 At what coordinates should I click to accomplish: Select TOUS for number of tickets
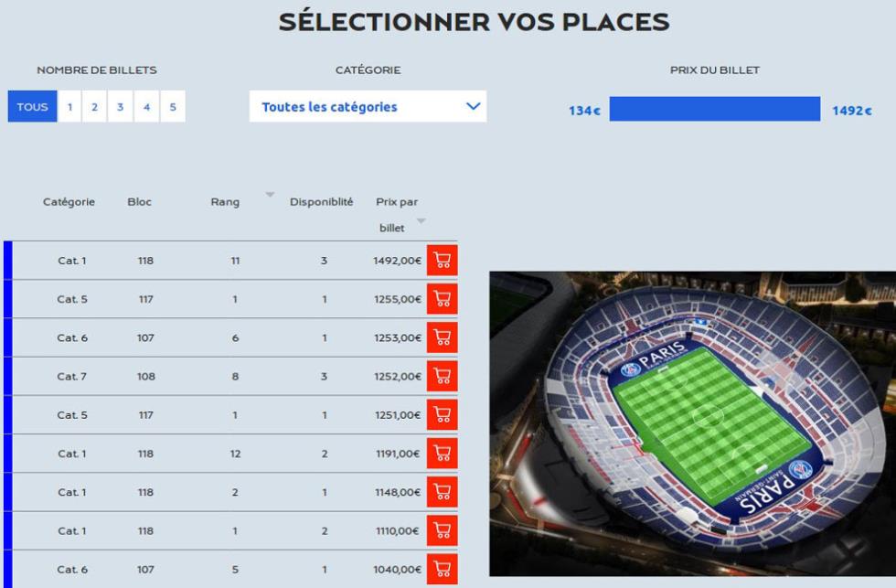coord(33,106)
